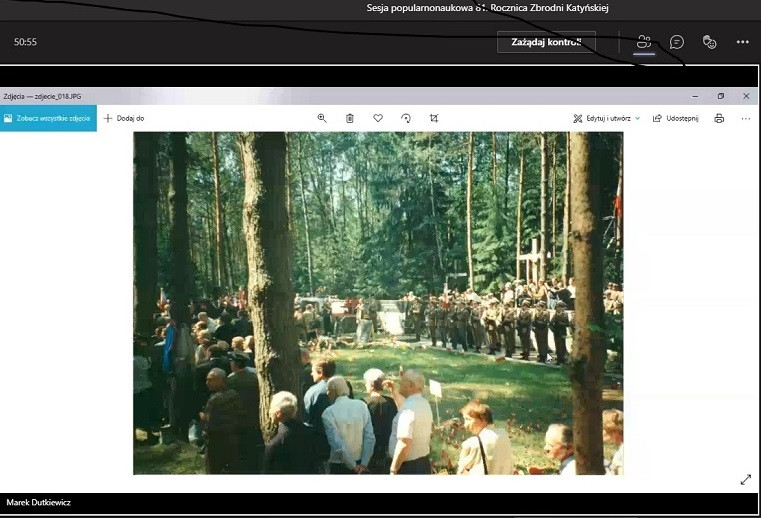Click the zoom magnifier icon in Photos
This screenshot has width=761, height=518.
tap(322, 118)
